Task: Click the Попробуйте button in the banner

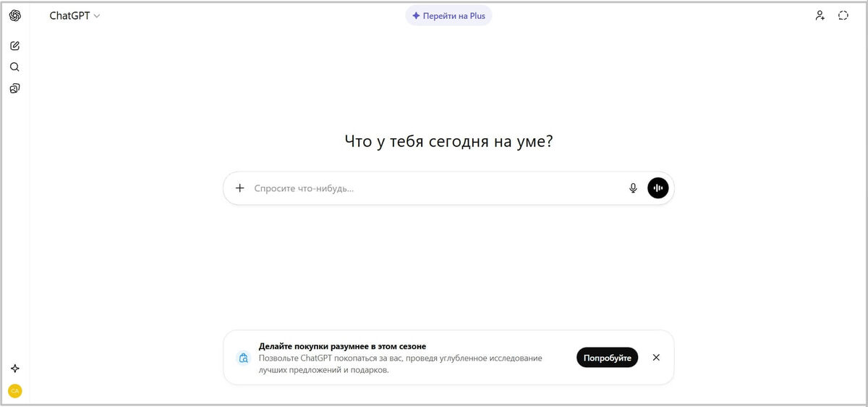Action: [608, 358]
